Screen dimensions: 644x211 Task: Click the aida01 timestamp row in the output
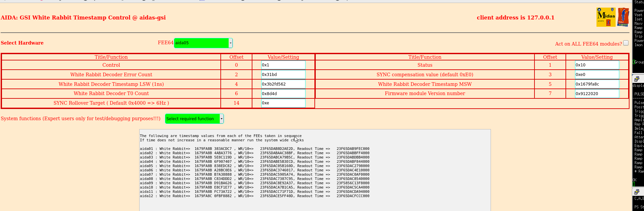(x=255, y=149)
